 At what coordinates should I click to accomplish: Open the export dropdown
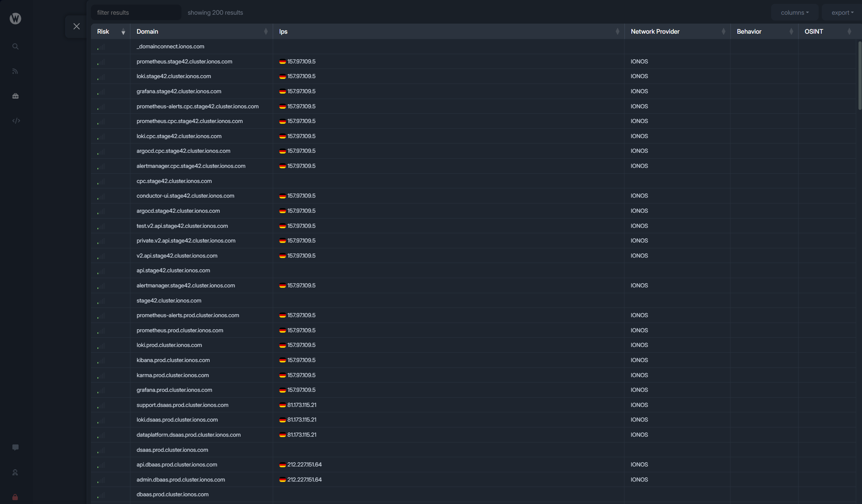click(x=842, y=12)
